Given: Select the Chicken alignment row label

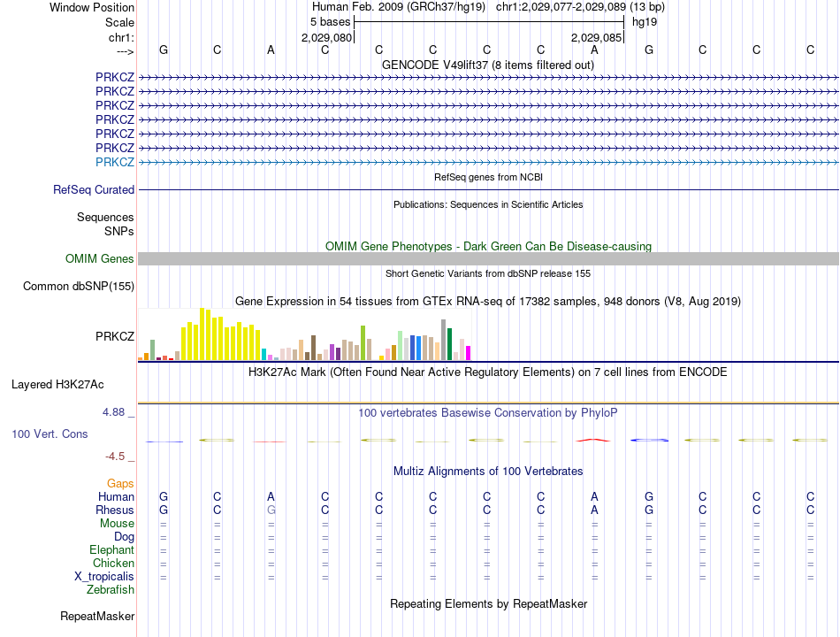Looking at the screenshot, I should [x=113, y=563].
